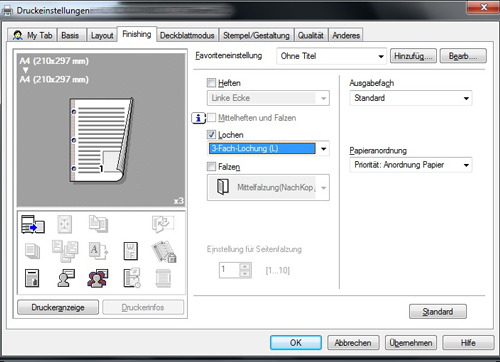
Task: Click the Übernehmen button
Action: 411,343
